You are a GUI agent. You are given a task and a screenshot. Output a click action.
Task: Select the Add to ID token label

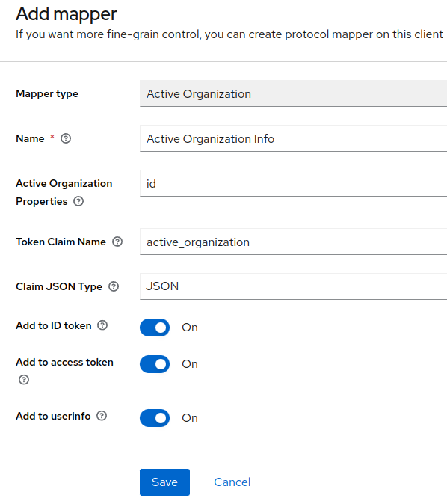(54, 325)
